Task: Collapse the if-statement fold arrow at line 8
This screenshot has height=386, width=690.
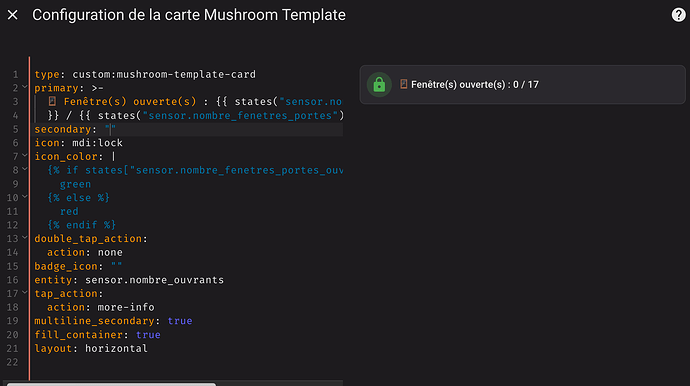Action: click(25, 169)
